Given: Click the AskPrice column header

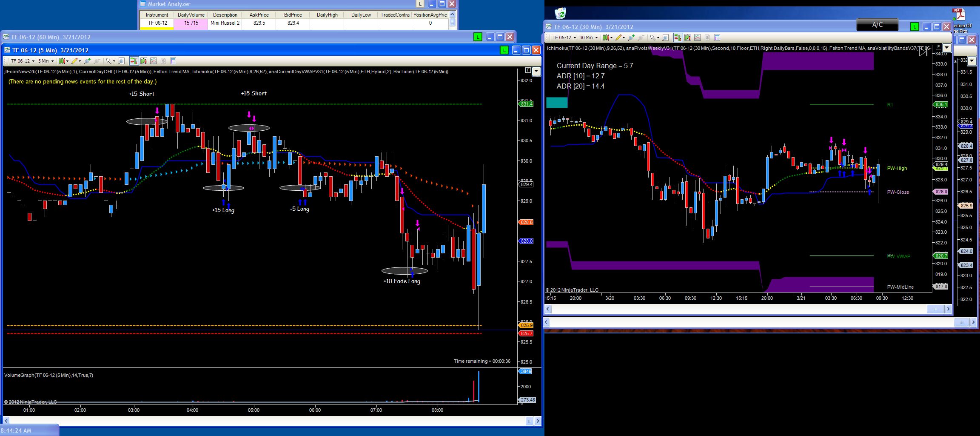Looking at the screenshot, I should click(x=259, y=15).
